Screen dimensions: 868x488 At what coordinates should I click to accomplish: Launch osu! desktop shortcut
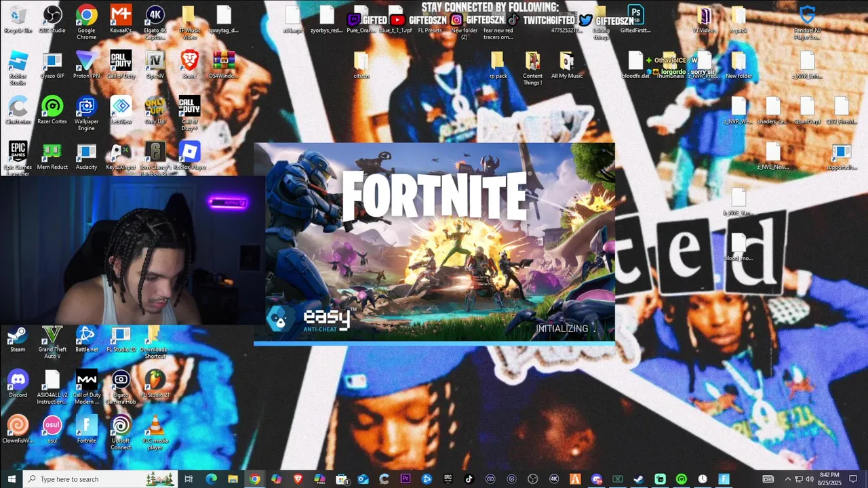pyautogui.click(x=52, y=429)
